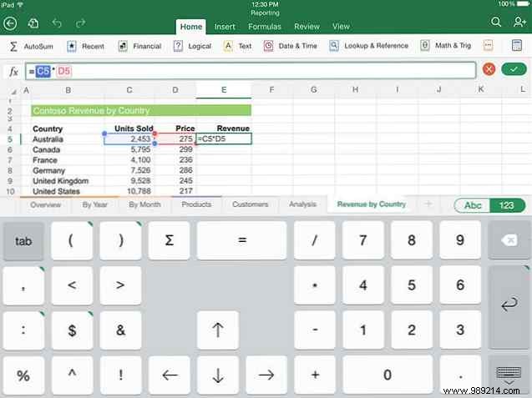This screenshot has height=398, width=532.
Task: Tap the back arrow icon
Action: [x=10, y=23]
